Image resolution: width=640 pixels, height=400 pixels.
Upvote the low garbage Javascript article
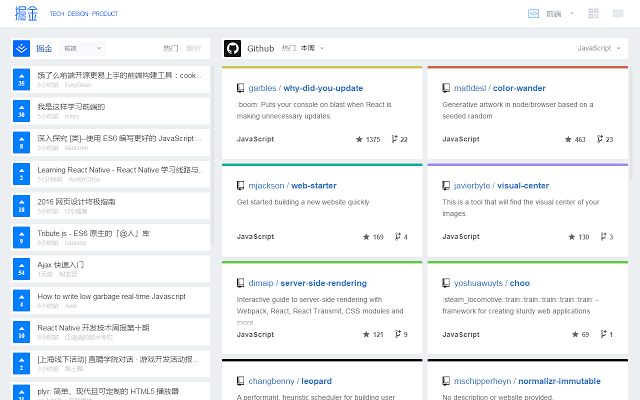point(21,300)
